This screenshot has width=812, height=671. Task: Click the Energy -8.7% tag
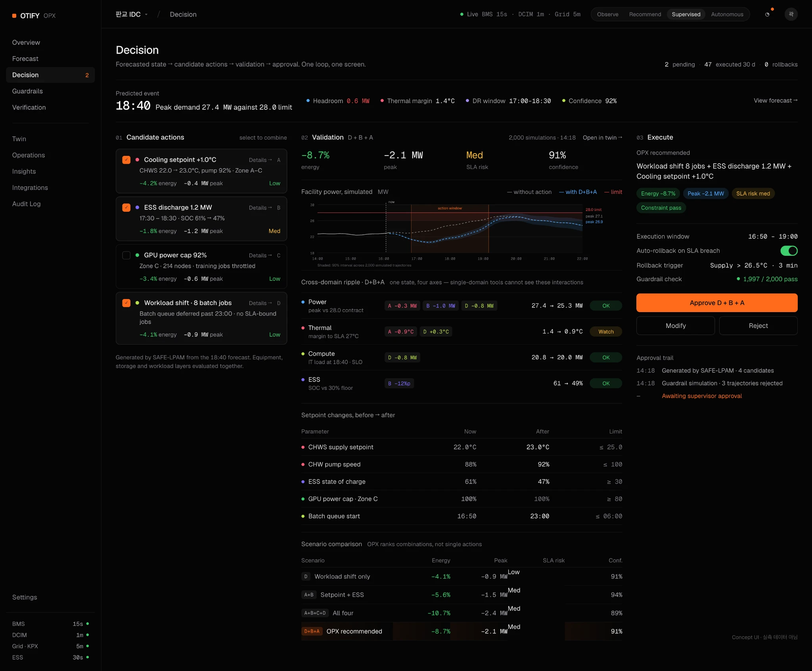click(658, 194)
